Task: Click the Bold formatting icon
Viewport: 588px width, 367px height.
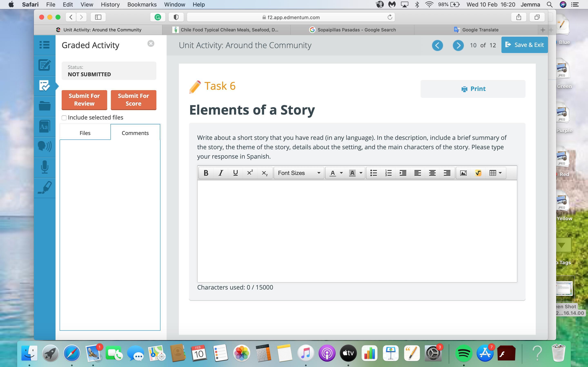Action: [206, 173]
